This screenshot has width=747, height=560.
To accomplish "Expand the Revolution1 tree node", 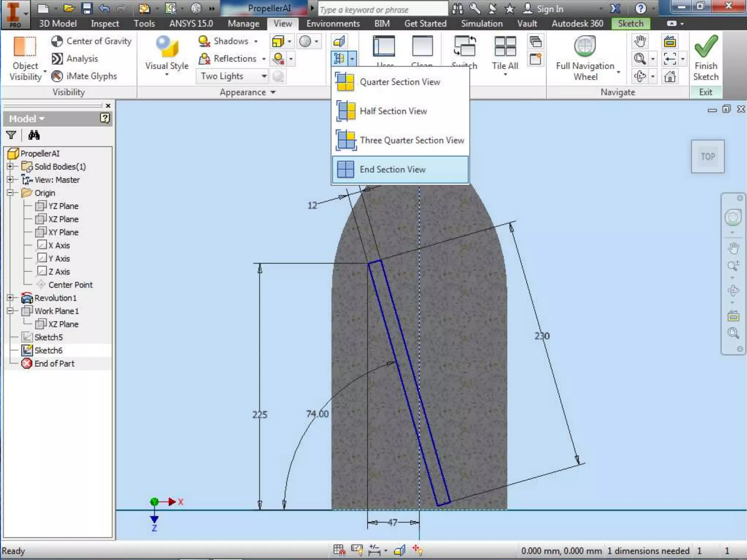I will click(10, 298).
